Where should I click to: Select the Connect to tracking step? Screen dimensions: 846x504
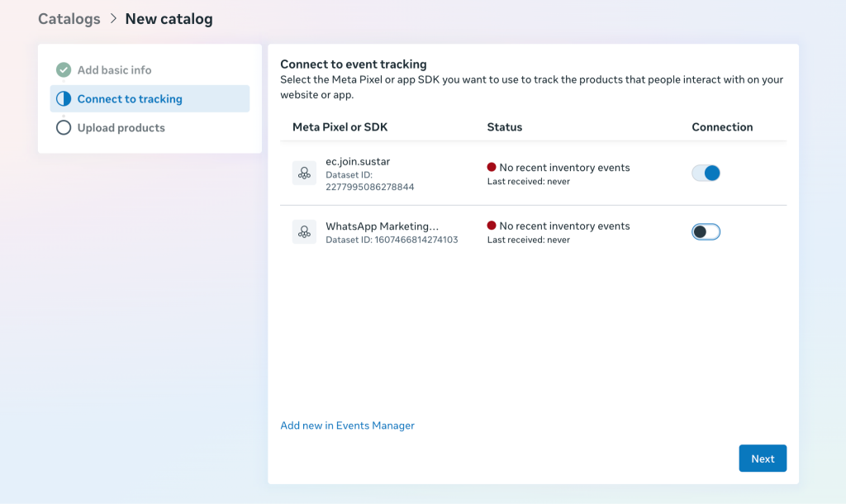150,99
